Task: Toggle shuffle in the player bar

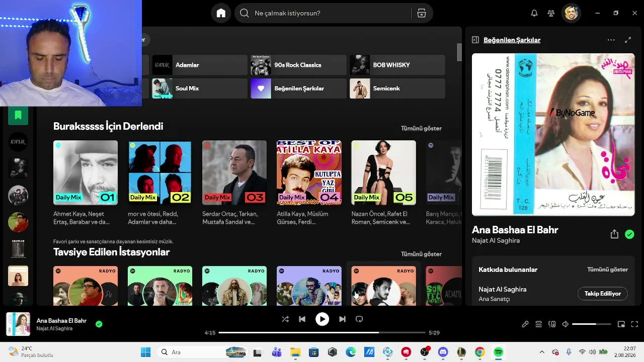Action: [285, 319]
